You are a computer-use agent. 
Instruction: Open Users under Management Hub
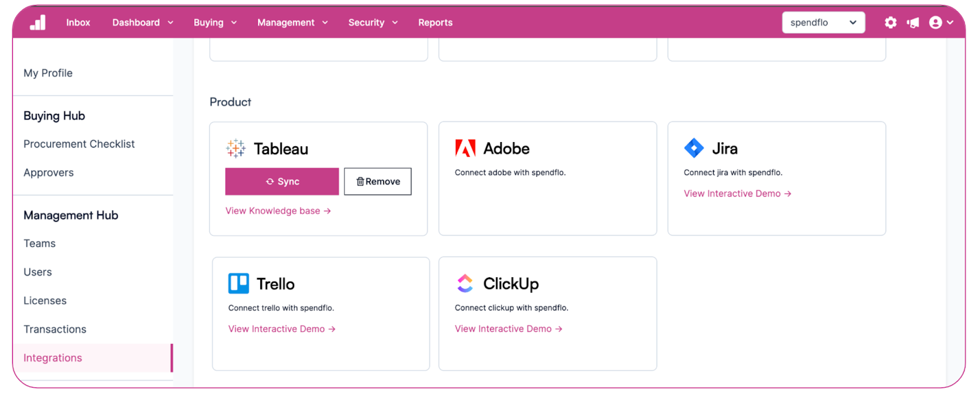click(x=37, y=272)
